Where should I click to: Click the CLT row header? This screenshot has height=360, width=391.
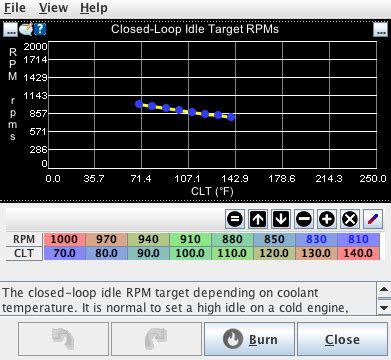(x=24, y=253)
